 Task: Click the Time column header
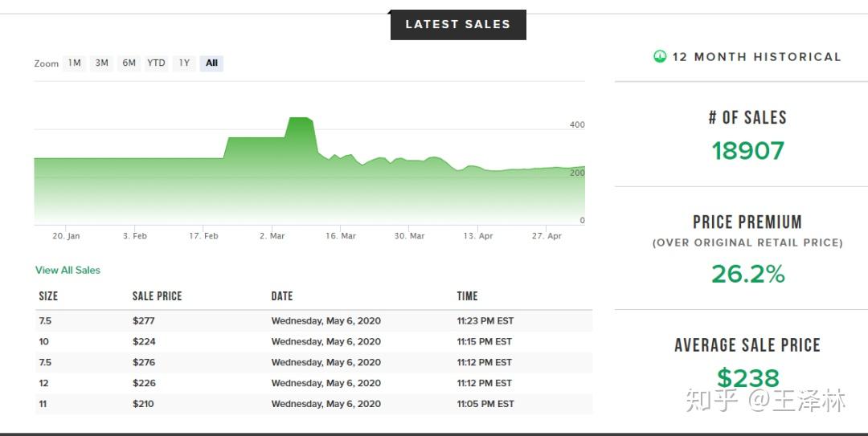pos(467,296)
